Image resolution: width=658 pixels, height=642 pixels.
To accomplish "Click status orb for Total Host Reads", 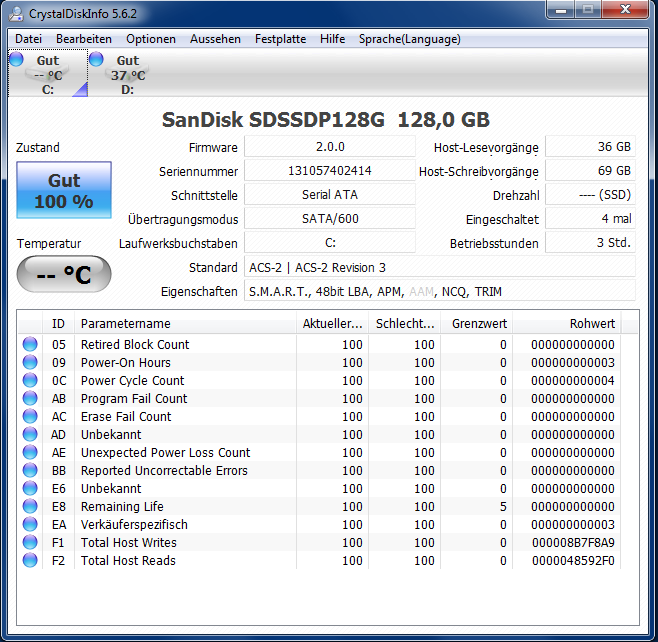I will pos(30,561).
